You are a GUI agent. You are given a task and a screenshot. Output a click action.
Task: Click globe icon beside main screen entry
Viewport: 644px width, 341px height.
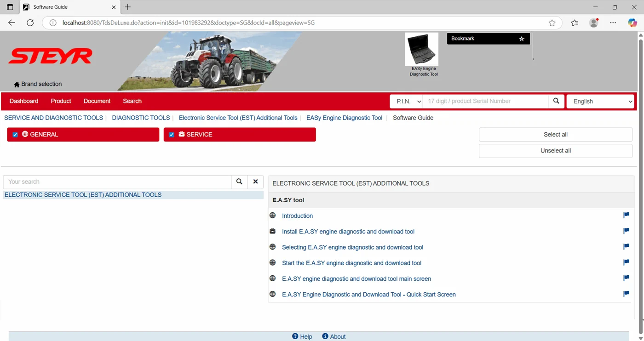point(272,278)
